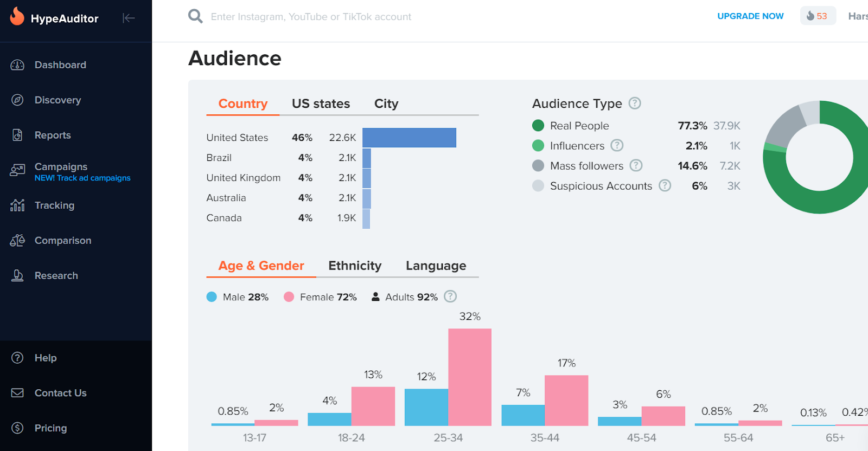Click the Mass followers help icon

pos(636,165)
